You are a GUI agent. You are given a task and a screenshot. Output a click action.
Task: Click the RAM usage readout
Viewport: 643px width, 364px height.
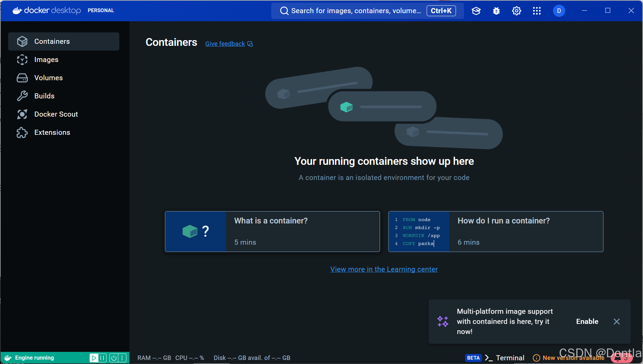[x=154, y=358]
